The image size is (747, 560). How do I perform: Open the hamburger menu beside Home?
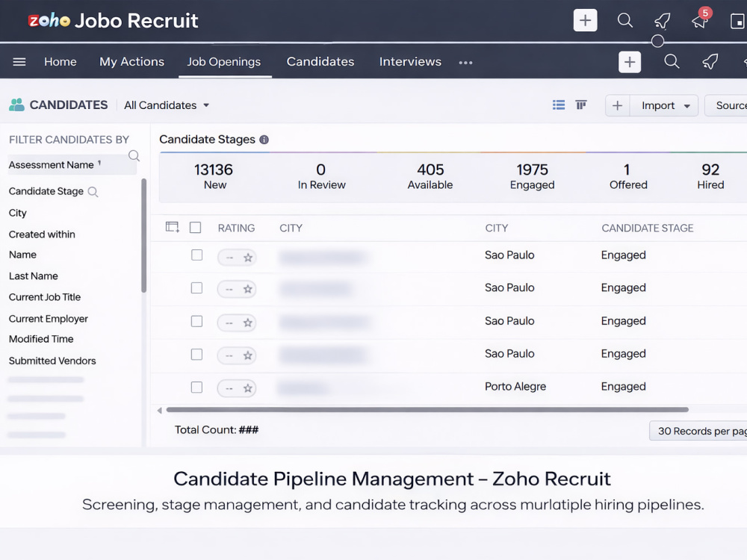coord(19,62)
